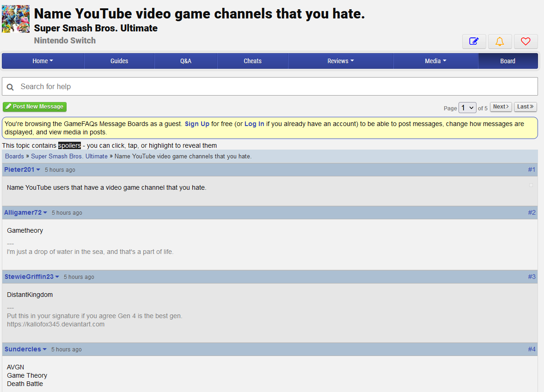Open Super Smash Bros. Ultimate breadcrumb link
544x392 pixels.
(x=69, y=157)
